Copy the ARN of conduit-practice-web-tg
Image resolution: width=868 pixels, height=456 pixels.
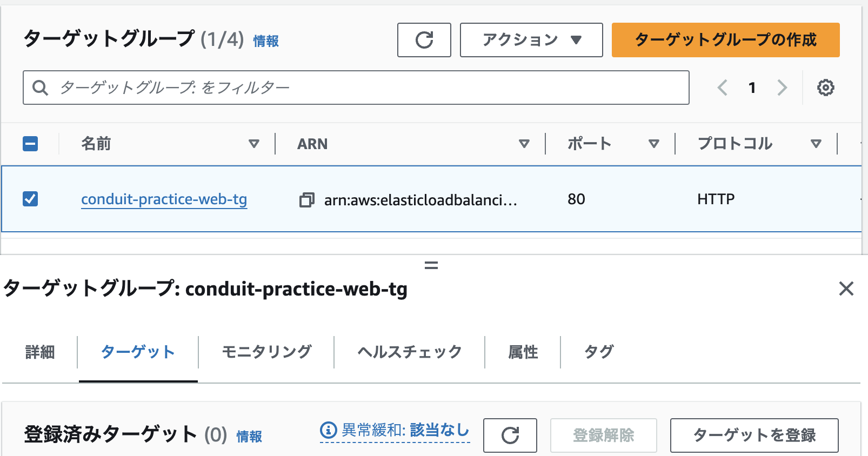pyautogui.click(x=307, y=199)
